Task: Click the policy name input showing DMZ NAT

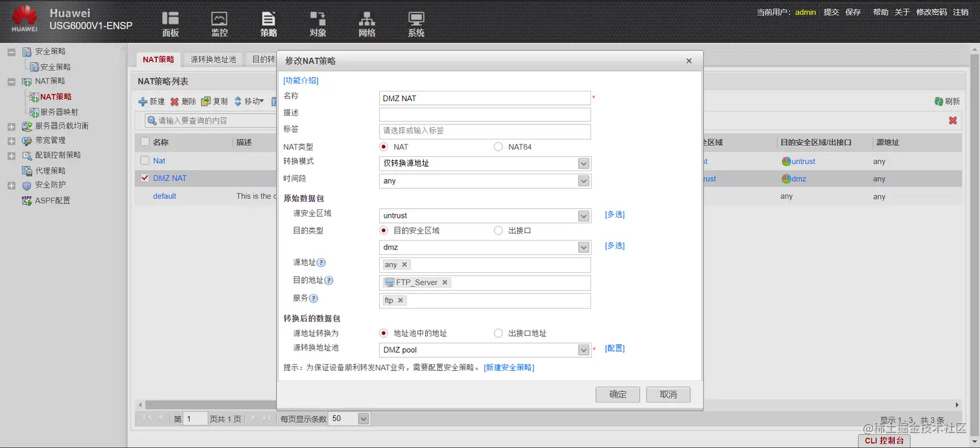Action: (485, 99)
